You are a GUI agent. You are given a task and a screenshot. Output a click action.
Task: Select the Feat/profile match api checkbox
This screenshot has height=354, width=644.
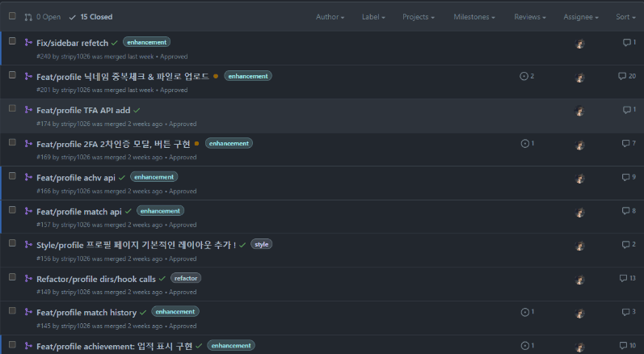[x=12, y=210]
